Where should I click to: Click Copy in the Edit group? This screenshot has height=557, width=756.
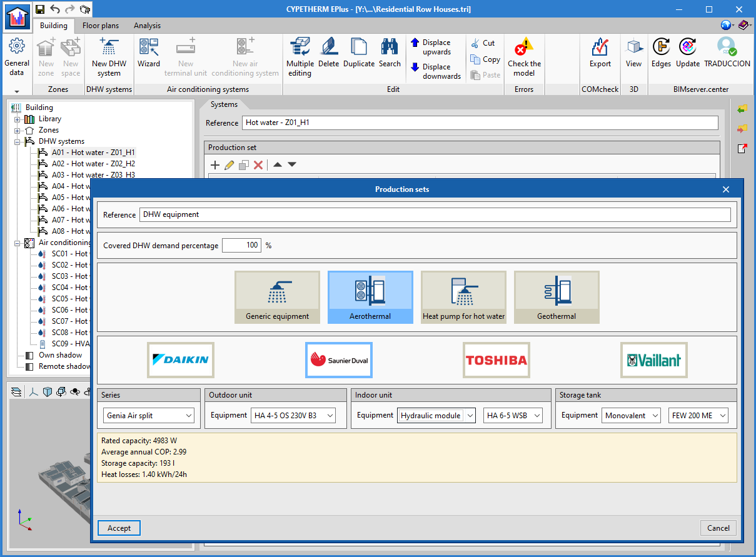[485, 59]
